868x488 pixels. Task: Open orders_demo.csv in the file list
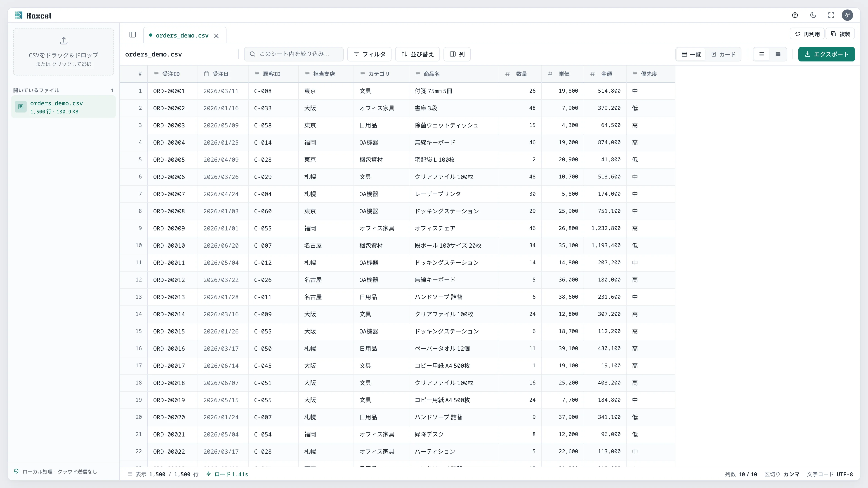click(63, 107)
